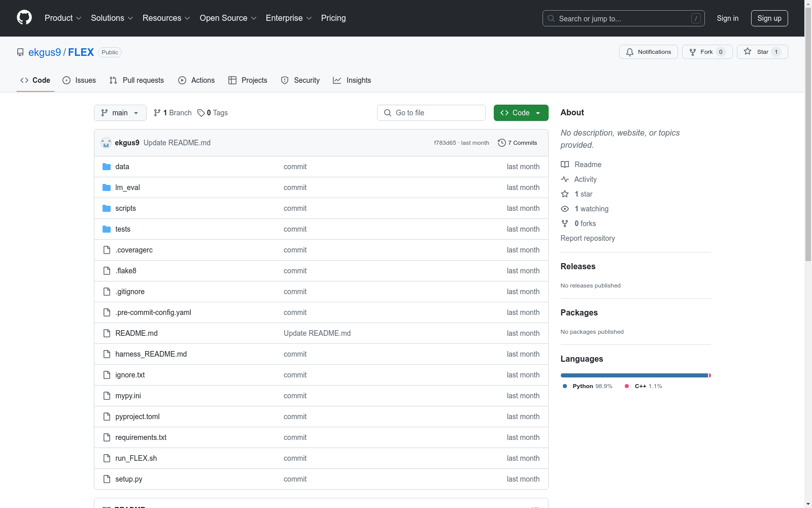Open the pyproject.toml file
812x508 pixels.
point(138,417)
